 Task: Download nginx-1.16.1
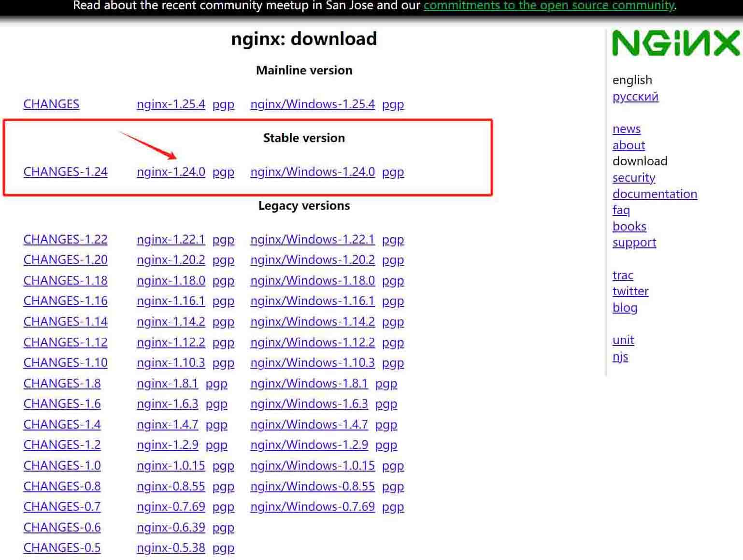click(171, 301)
